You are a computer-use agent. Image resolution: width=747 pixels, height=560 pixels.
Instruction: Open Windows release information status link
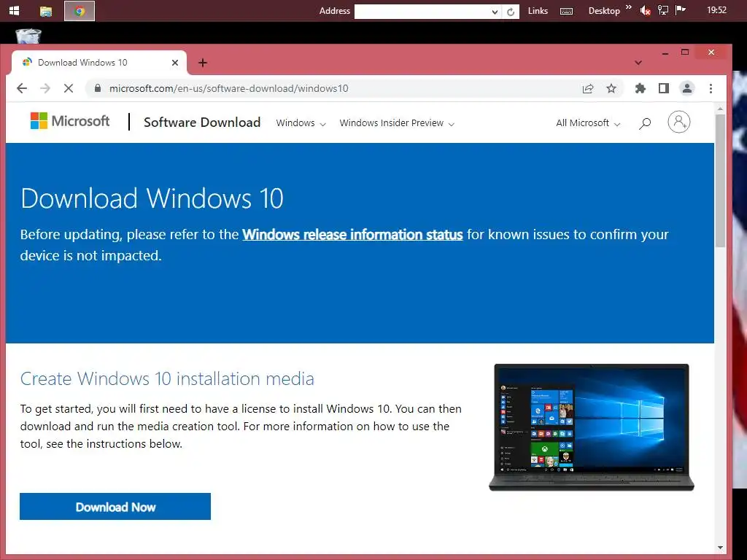[x=352, y=235]
